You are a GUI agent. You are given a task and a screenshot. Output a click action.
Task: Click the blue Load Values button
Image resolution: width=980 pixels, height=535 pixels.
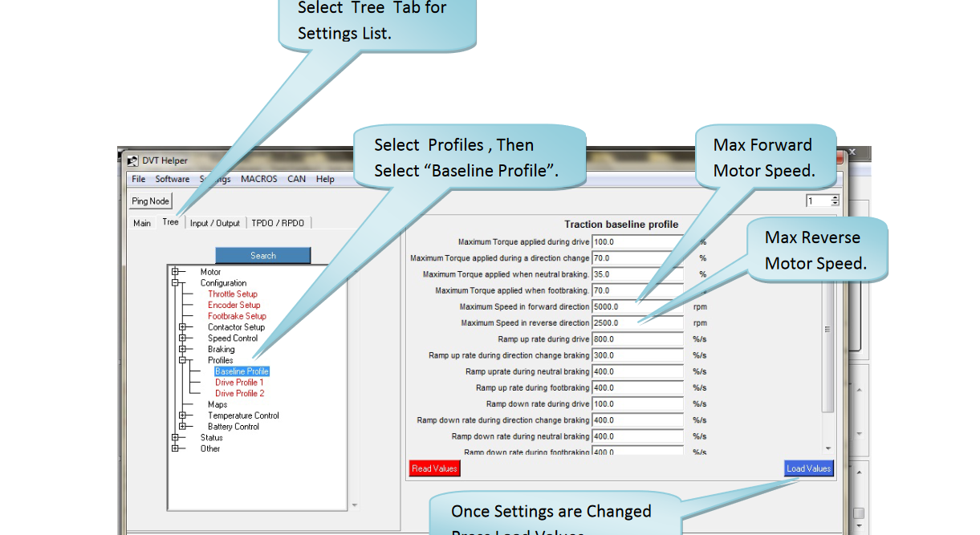[808, 468]
